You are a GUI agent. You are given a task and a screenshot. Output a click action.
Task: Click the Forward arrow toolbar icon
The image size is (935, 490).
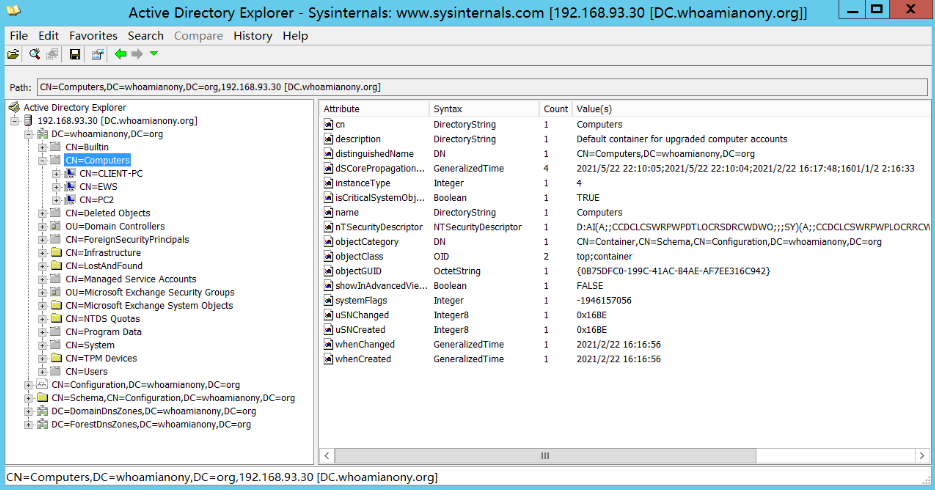(x=137, y=54)
